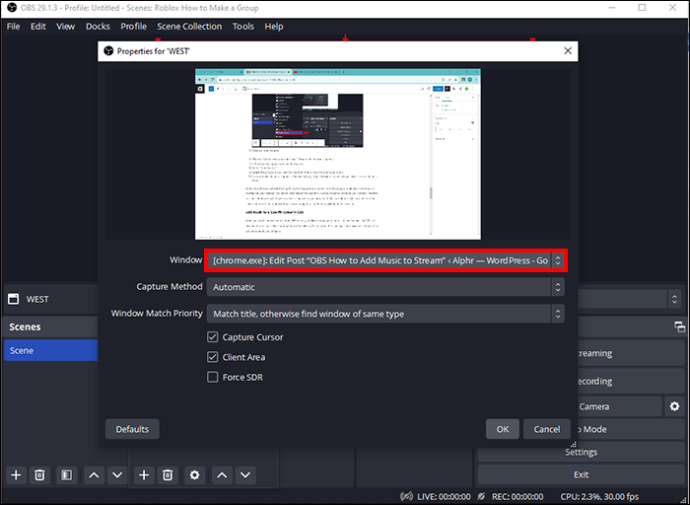Click the OBS logo in Properties dialog title
The height and width of the screenshot is (505, 690).
(x=108, y=51)
